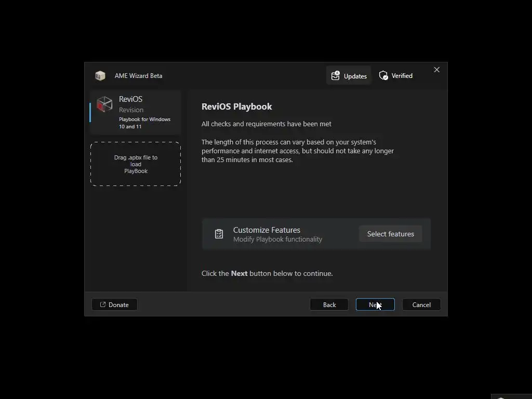Click the 'Playbook for Windows 10 and 11' text
Screen dimensions: 532x399
144,123
